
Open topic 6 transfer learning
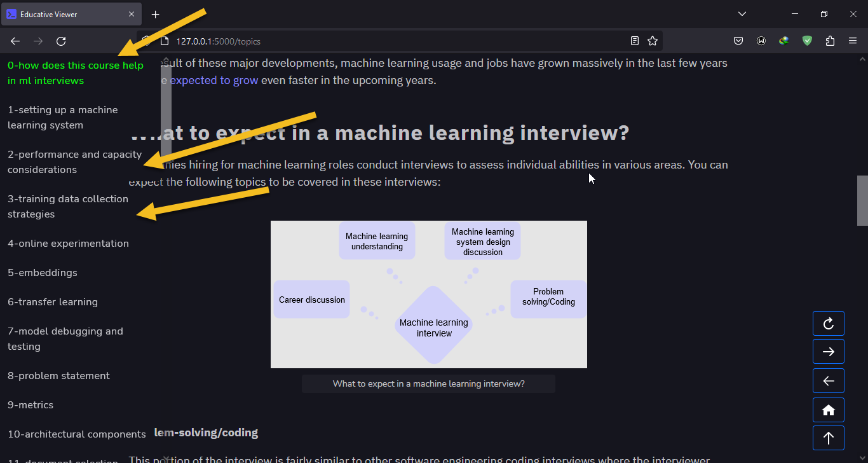pos(53,301)
